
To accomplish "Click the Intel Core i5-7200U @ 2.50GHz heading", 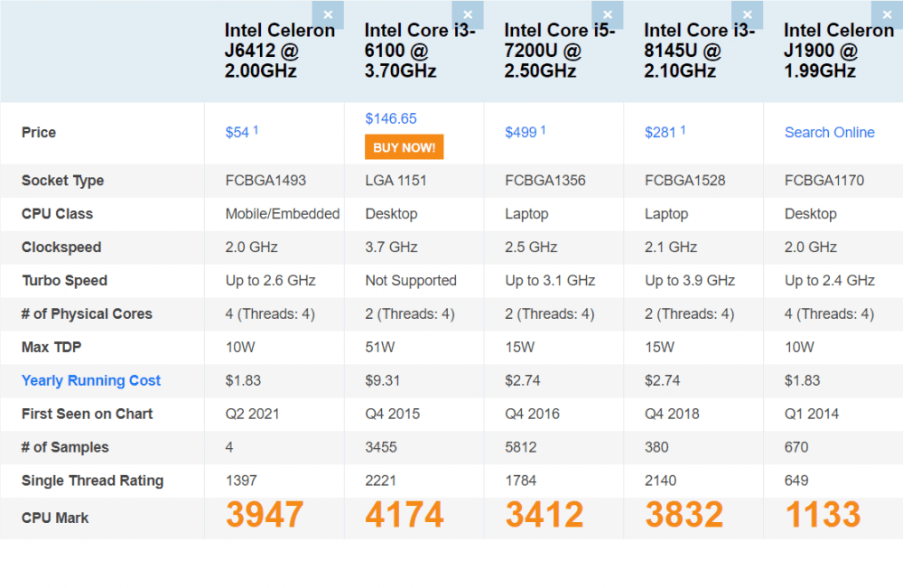I will pos(560,51).
